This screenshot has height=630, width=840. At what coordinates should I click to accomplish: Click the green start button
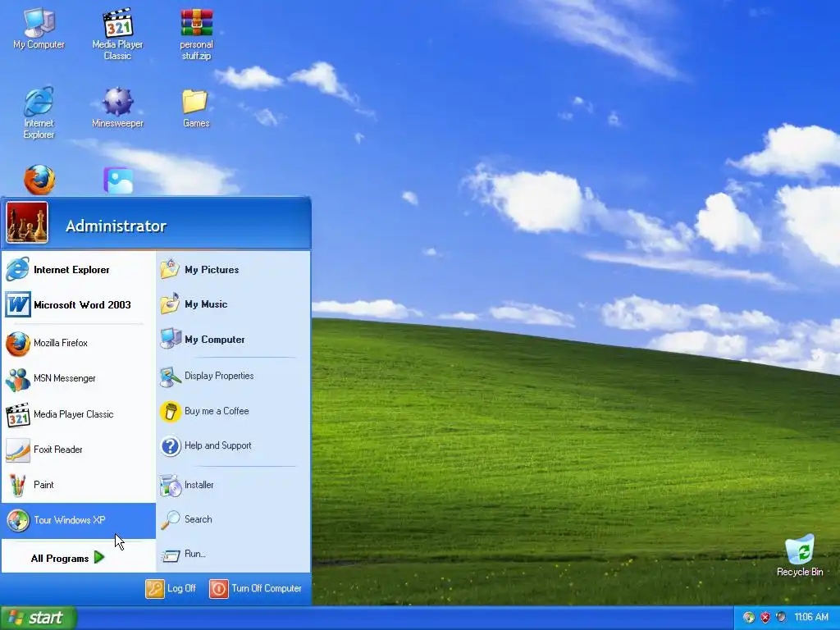click(38, 618)
